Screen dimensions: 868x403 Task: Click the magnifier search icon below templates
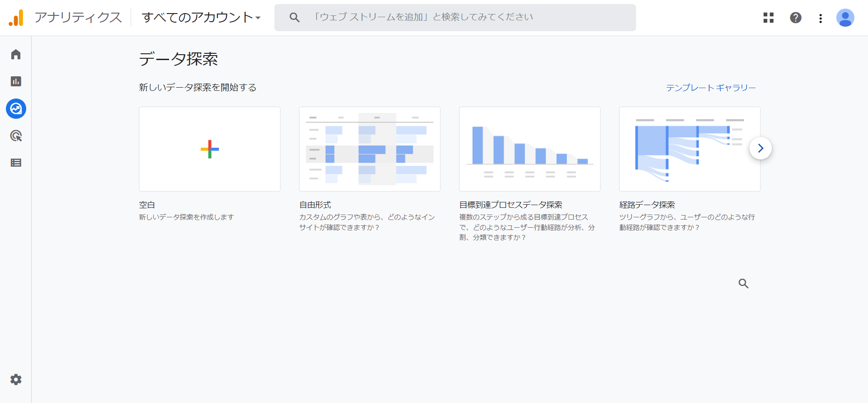pyautogui.click(x=743, y=284)
